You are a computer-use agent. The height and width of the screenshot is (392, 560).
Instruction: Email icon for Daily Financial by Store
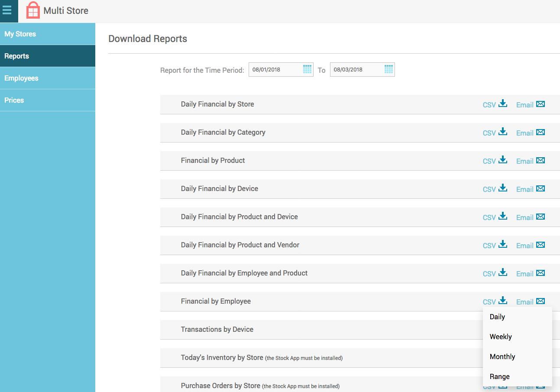tap(541, 104)
